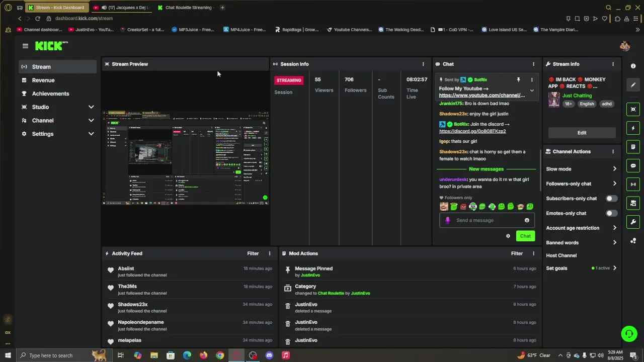Open Account age restriction options
This screenshot has height=362, width=644.
[x=581, y=228]
